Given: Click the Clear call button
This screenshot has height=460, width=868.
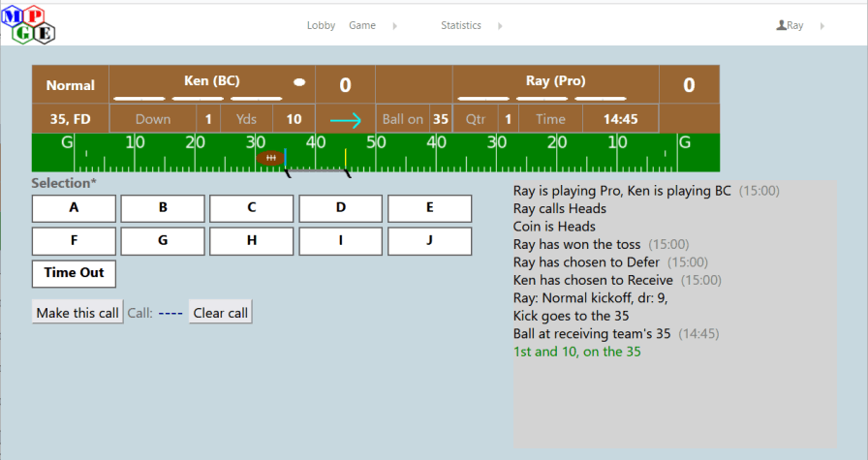Looking at the screenshot, I should (220, 312).
